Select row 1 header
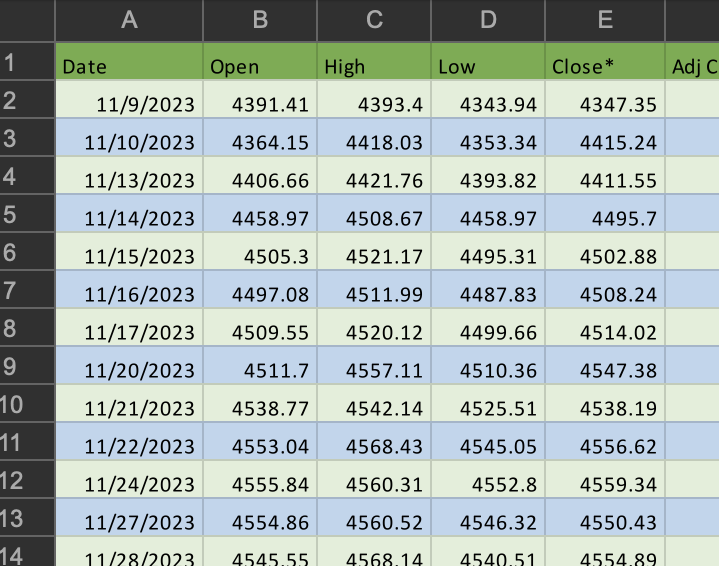 pos(27,61)
